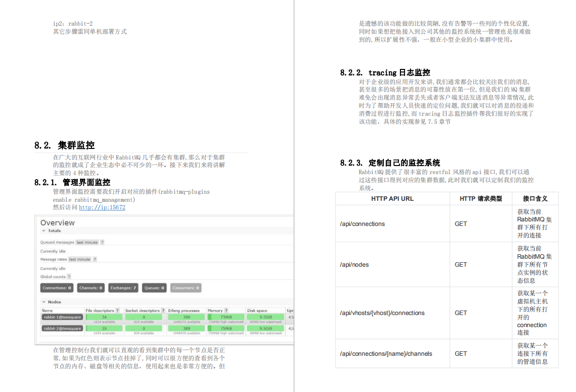This screenshot has height=392, width=576.
Task: Select the rabbit-1@tensquare node badge
Action: tap(63, 317)
